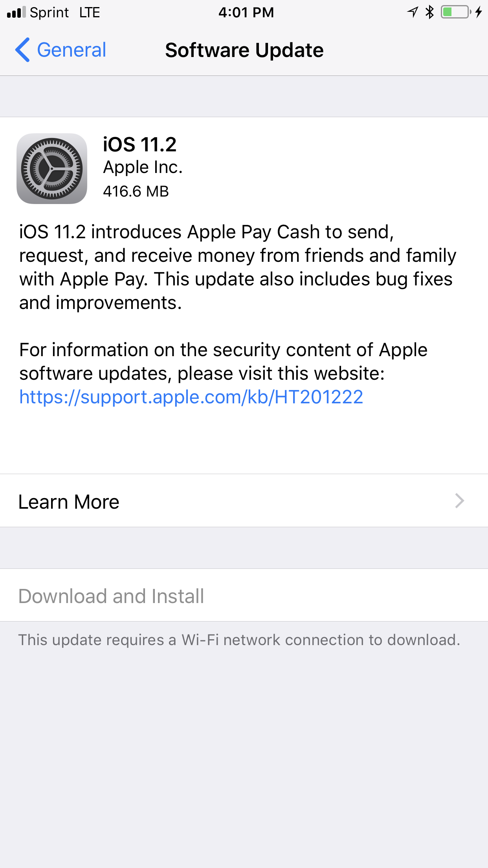Tap the iOS 11.2 settings gear icon

[52, 169]
